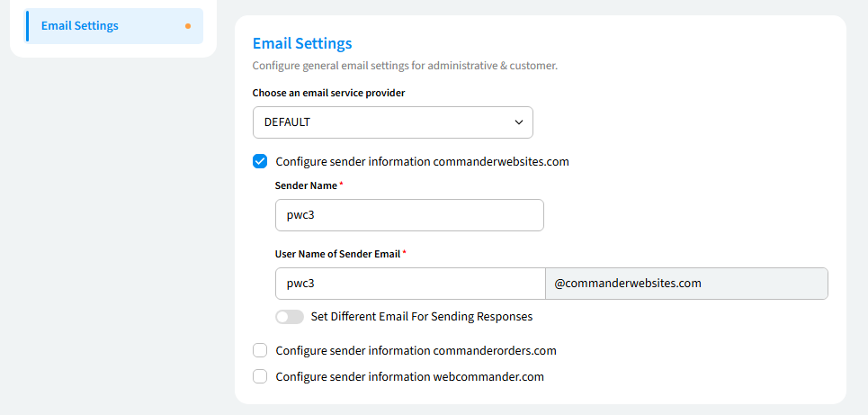This screenshot has width=868, height=415.
Task: Focus the Sender Name input field
Action: point(409,215)
